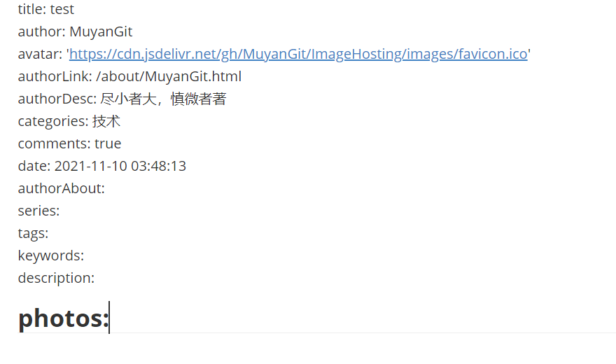Click the empty area below photos heading
The height and width of the screenshot is (364, 616).
tap(308, 349)
